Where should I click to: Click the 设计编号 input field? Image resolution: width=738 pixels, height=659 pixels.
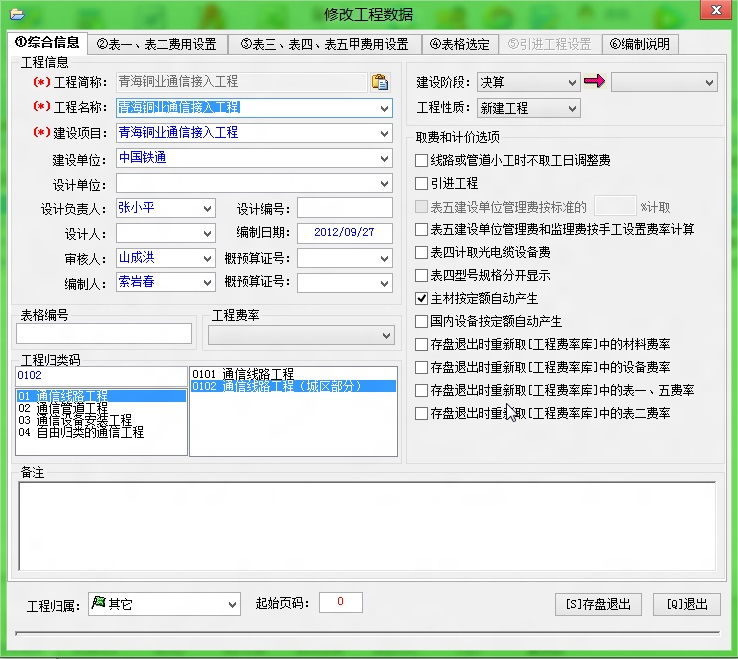345,208
